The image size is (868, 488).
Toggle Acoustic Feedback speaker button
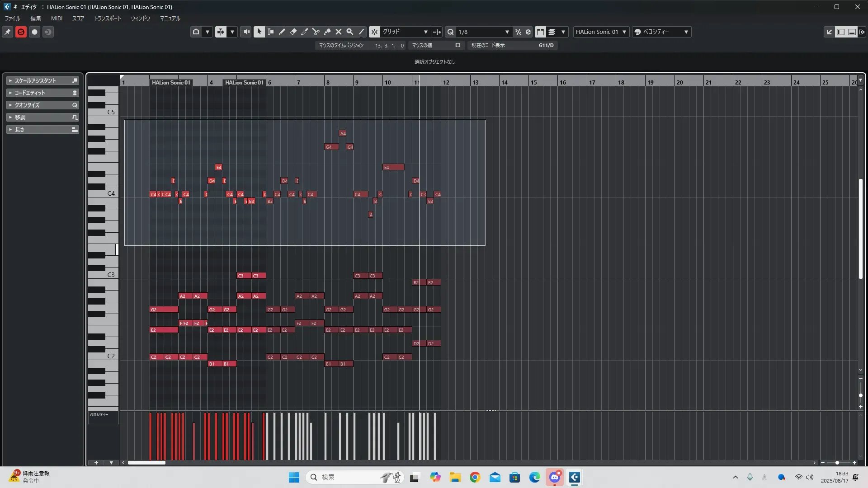tap(245, 32)
